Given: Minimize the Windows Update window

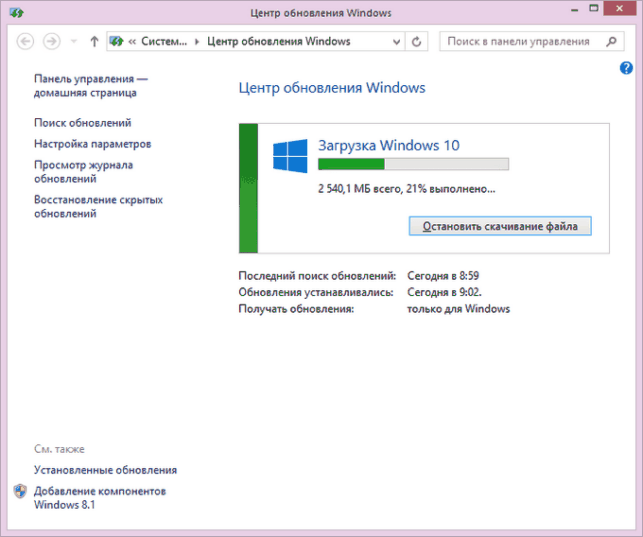Looking at the screenshot, I should [575, 9].
